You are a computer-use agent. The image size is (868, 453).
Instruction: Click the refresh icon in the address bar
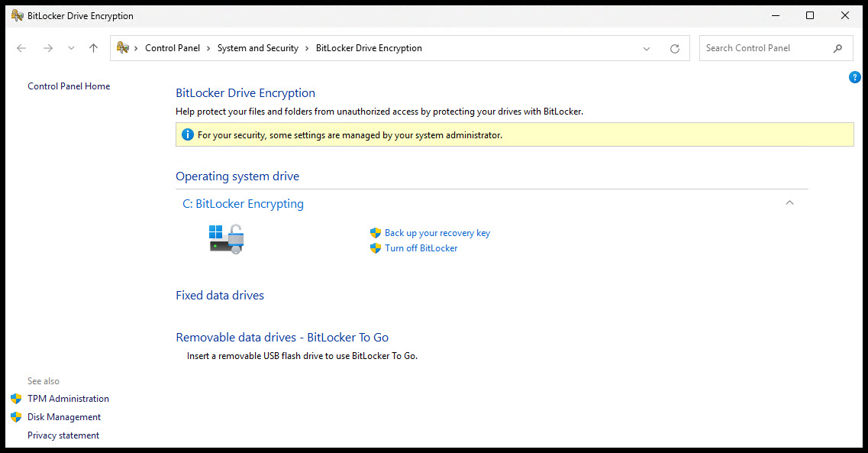pyautogui.click(x=674, y=47)
